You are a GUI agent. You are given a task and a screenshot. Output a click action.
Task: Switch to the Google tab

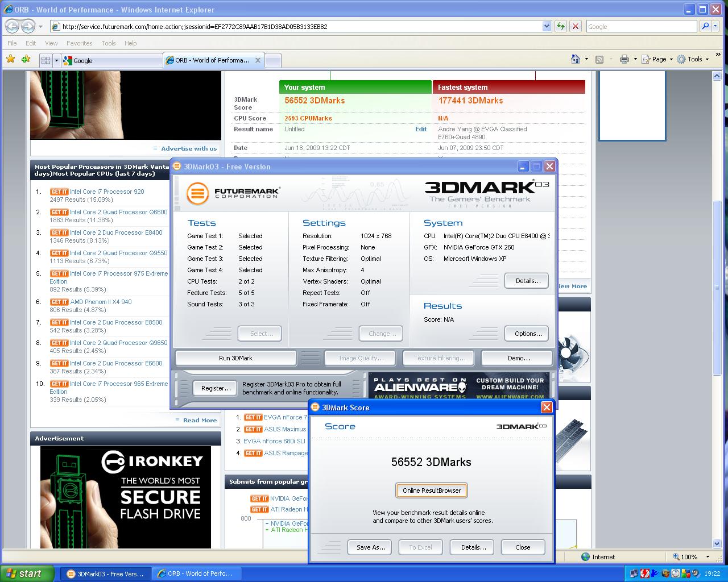[112, 60]
